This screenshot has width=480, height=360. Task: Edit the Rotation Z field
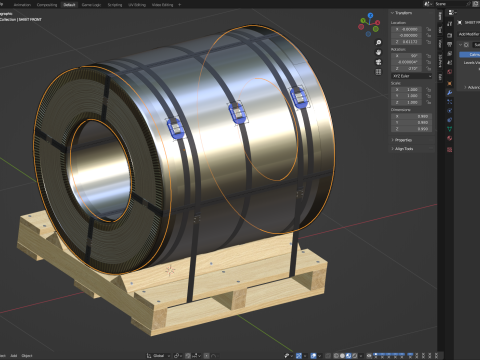[406, 68]
